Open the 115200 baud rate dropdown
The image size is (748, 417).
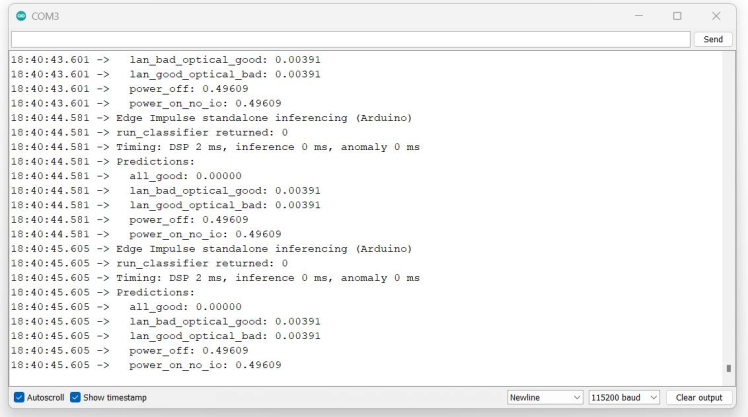[624, 397]
